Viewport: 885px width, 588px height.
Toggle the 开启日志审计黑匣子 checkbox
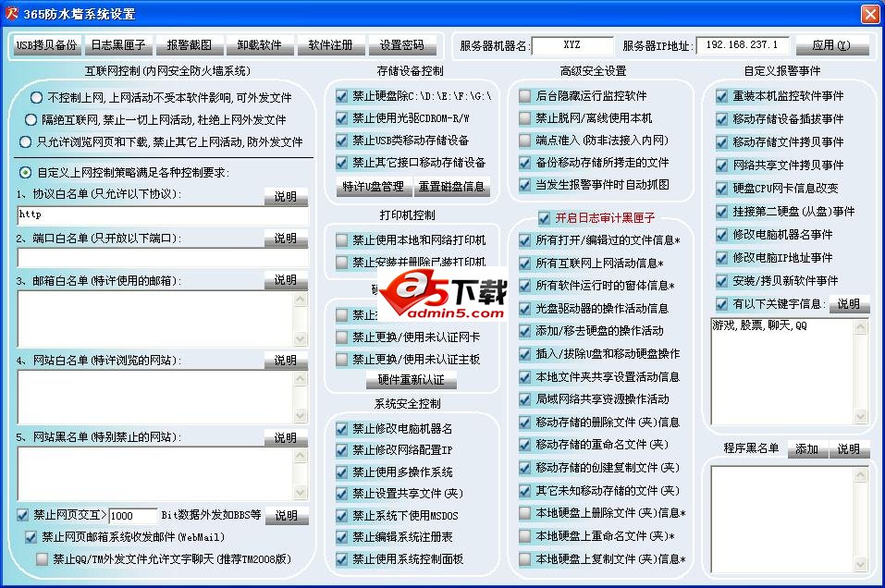[545, 217]
